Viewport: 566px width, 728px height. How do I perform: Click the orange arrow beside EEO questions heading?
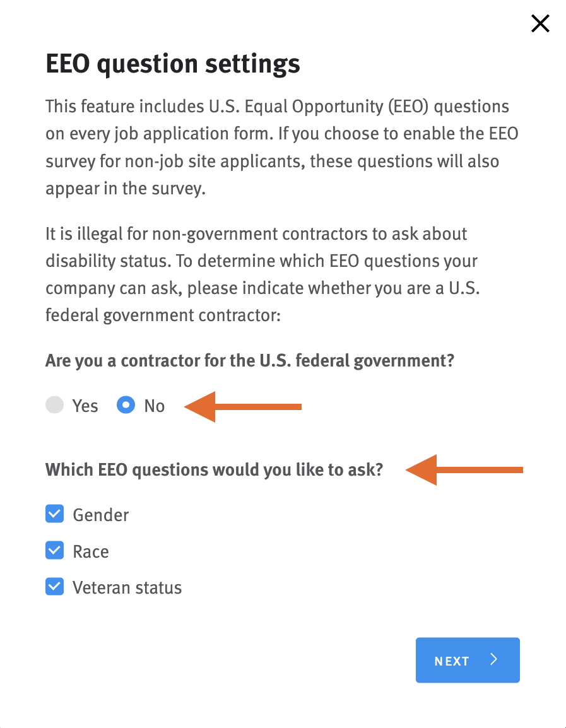464,469
